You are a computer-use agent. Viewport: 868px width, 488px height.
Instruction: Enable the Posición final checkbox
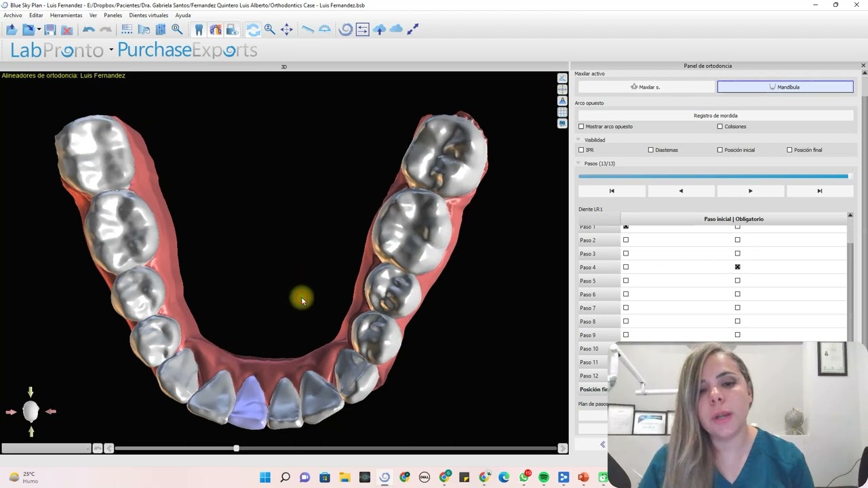(x=789, y=150)
